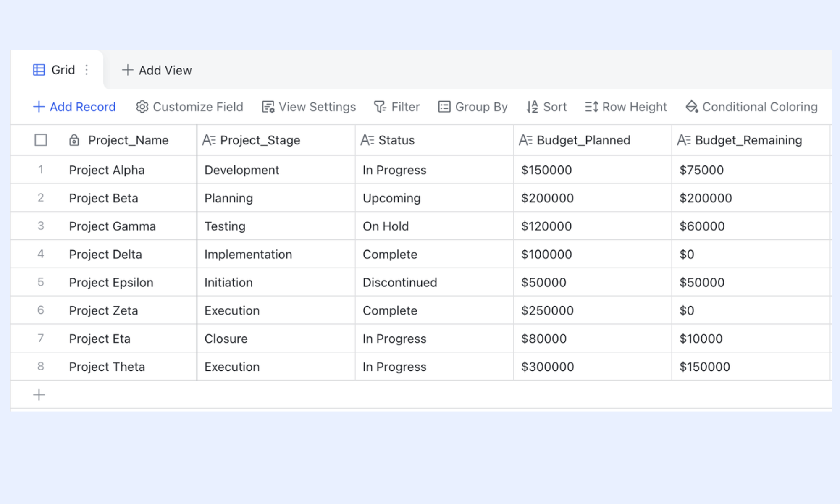
Task: Open the View Settings panel
Action: (x=309, y=107)
